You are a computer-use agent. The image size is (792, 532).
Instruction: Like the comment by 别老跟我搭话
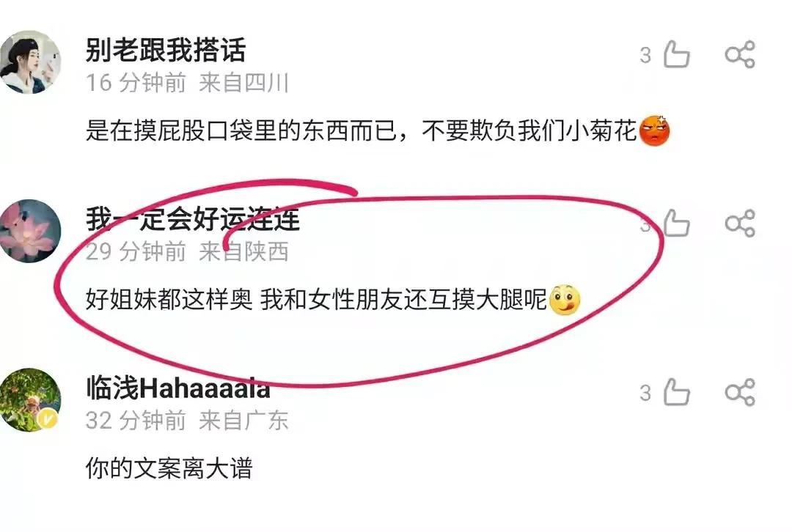(x=676, y=54)
